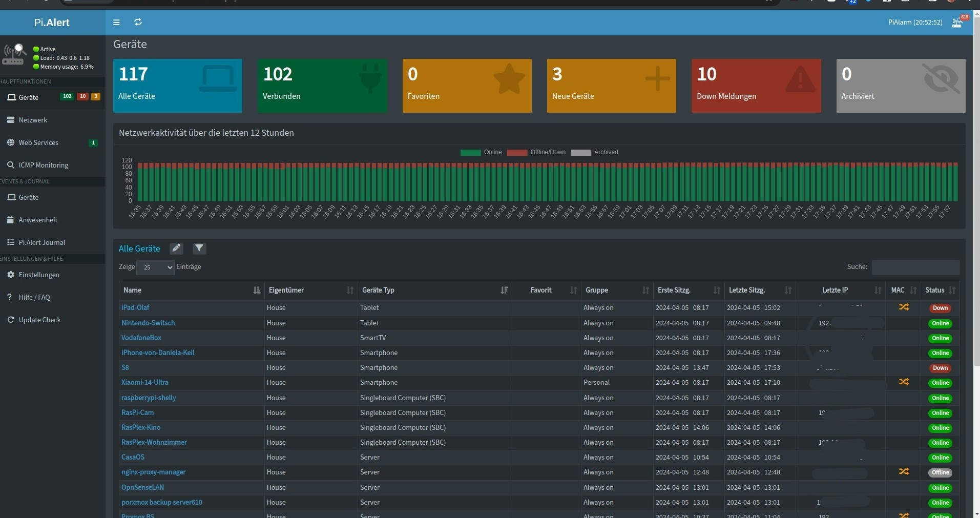Click the 102 Verbunden summary card

[322, 86]
